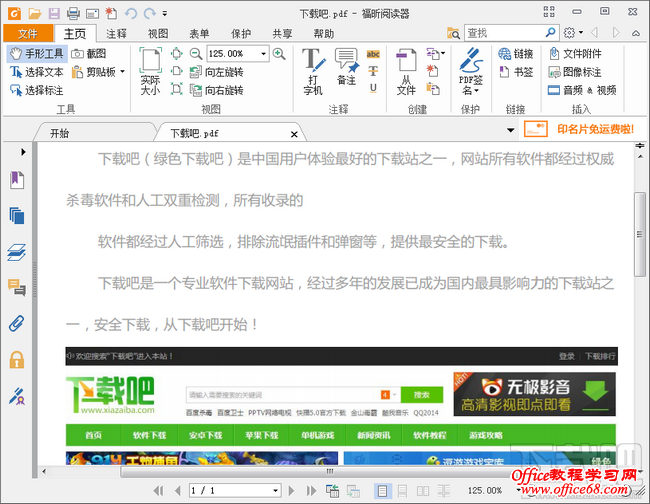Enable facing pages view mode
Viewport: 650px width, 504px height.
point(423,491)
